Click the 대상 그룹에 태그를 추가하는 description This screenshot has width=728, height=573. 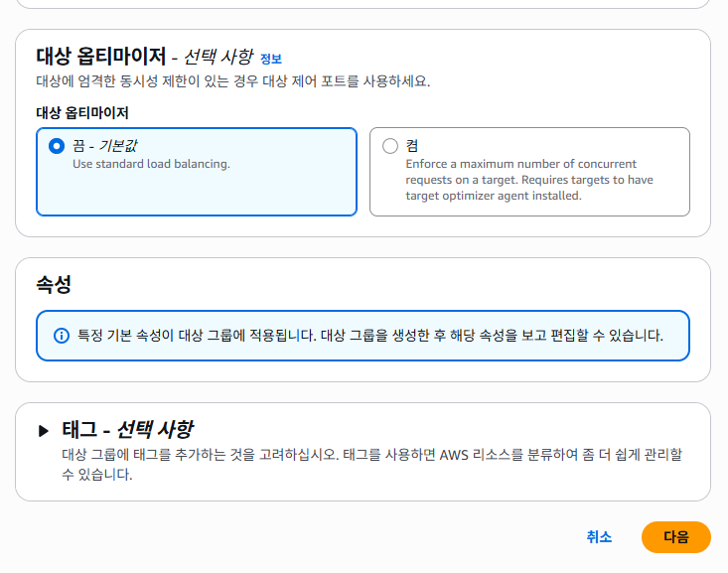[371, 464]
